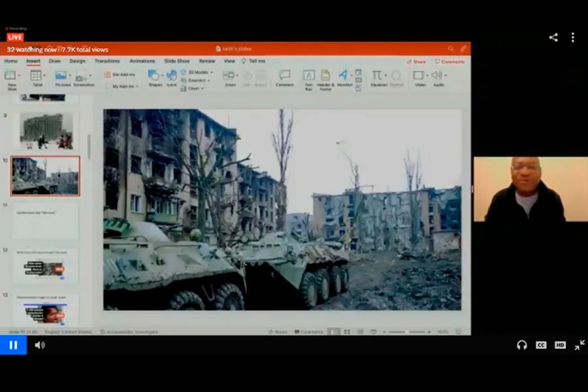Screen dimensions: 588x392
Task: Open the 3D Models dropdown
Action: 197,72
